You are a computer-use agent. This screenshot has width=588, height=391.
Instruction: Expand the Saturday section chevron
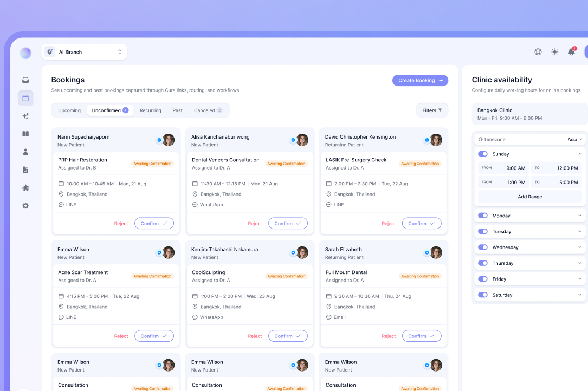(x=580, y=295)
